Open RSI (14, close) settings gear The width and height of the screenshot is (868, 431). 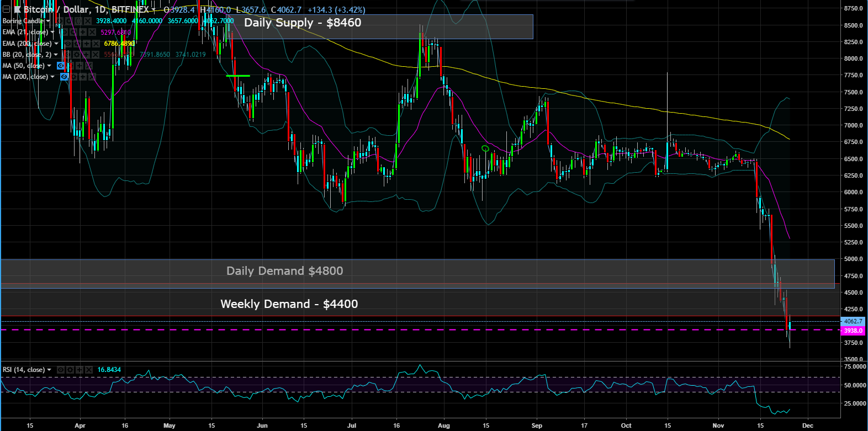(x=70, y=370)
